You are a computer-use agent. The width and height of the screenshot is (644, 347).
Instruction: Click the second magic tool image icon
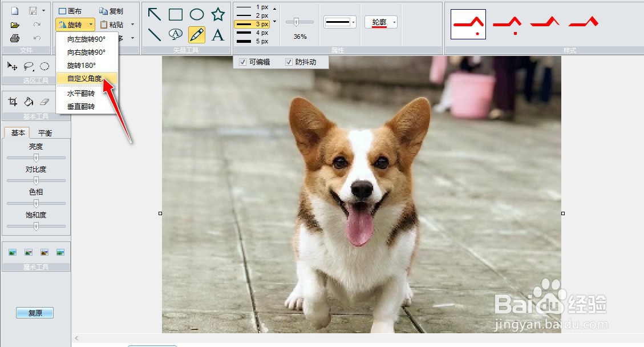click(x=29, y=252)
